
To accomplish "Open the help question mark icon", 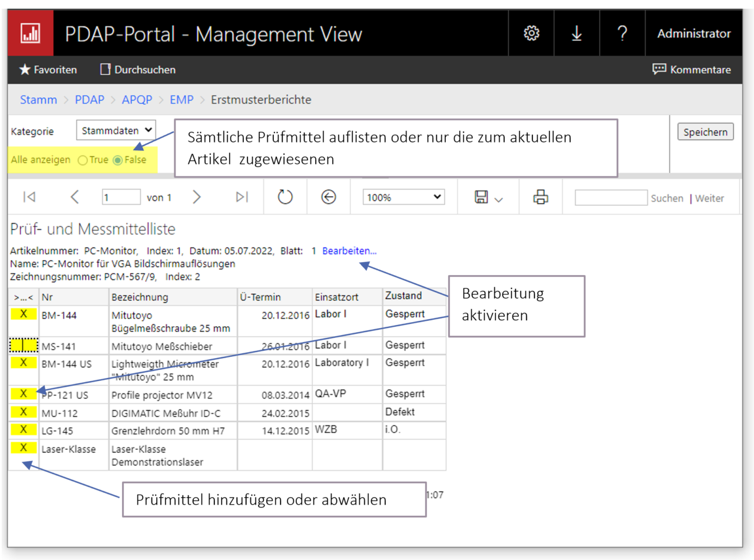I will point(622,34).
